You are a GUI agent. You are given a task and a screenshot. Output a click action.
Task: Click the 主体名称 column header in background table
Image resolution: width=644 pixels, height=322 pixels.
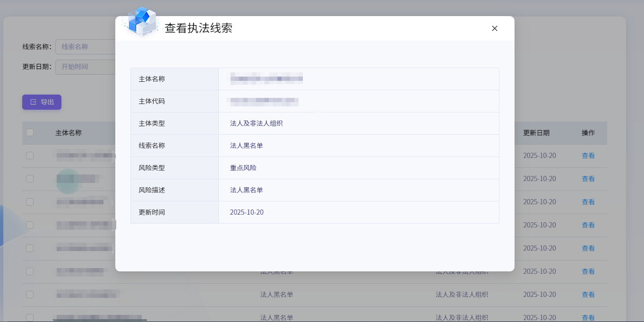pyautogui.click(x=69, y=133)
